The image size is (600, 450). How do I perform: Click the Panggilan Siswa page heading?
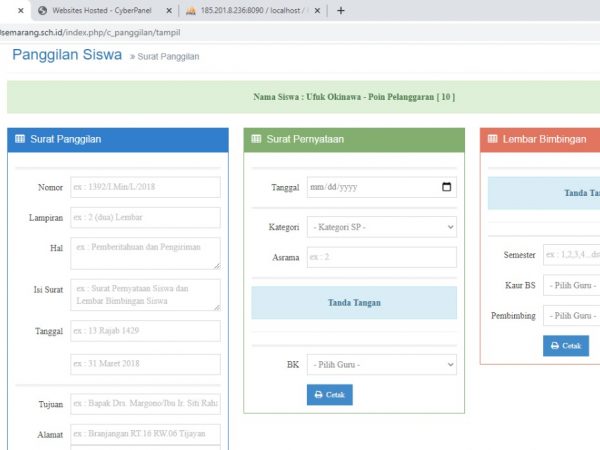[x=67, y=55]
